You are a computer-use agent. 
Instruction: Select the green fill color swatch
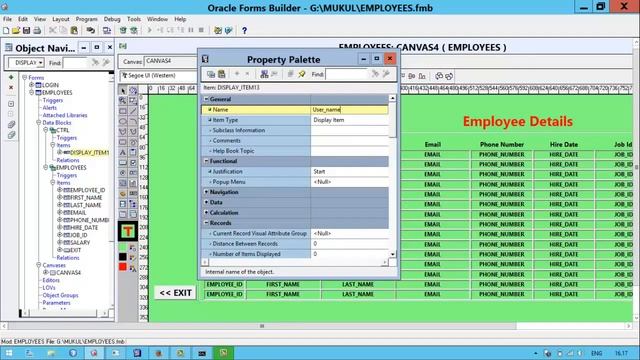coord(123,247)
